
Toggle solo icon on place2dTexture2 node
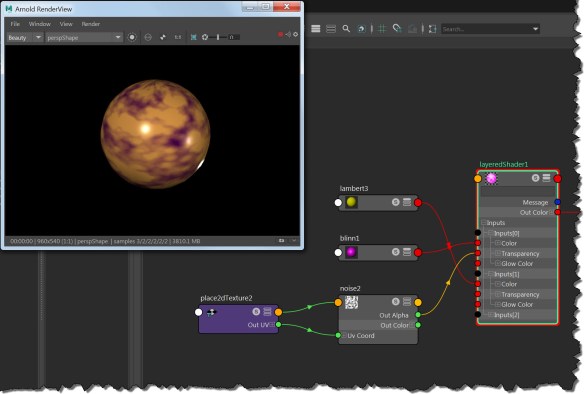click(256, 311)
